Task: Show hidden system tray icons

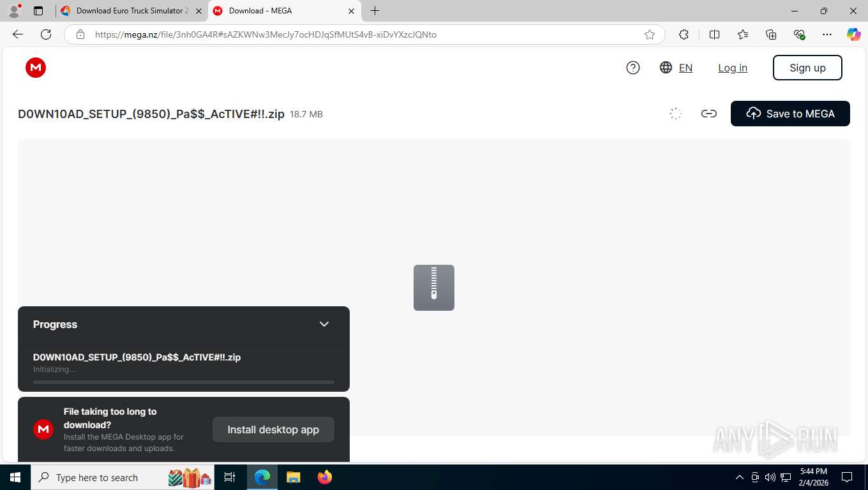Action: pyautogui.click(x=740, y=477)
